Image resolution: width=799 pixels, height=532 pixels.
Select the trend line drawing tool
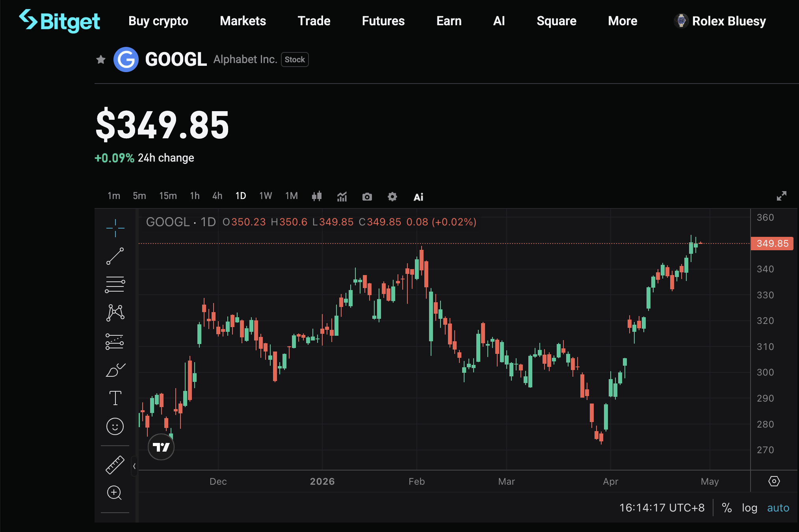pos(115,256)
